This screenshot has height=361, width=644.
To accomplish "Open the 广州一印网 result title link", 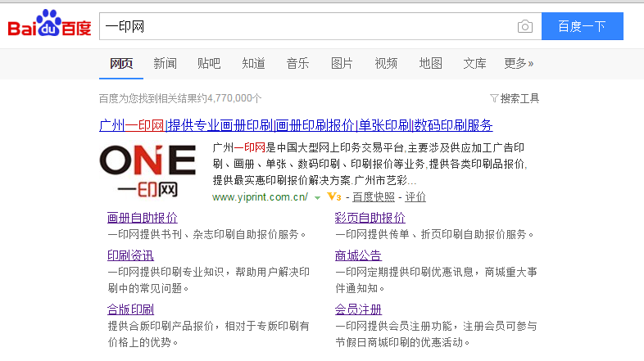I will (296, 125).
